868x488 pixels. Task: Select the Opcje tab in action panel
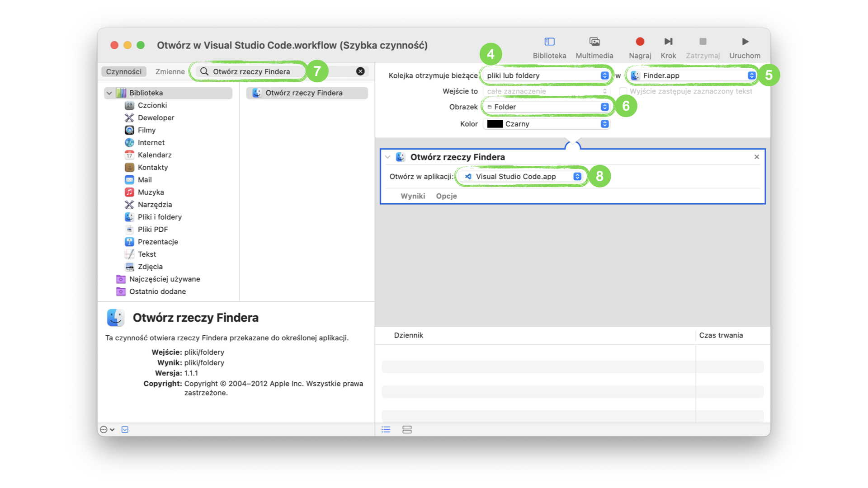[x=446, y=196]
